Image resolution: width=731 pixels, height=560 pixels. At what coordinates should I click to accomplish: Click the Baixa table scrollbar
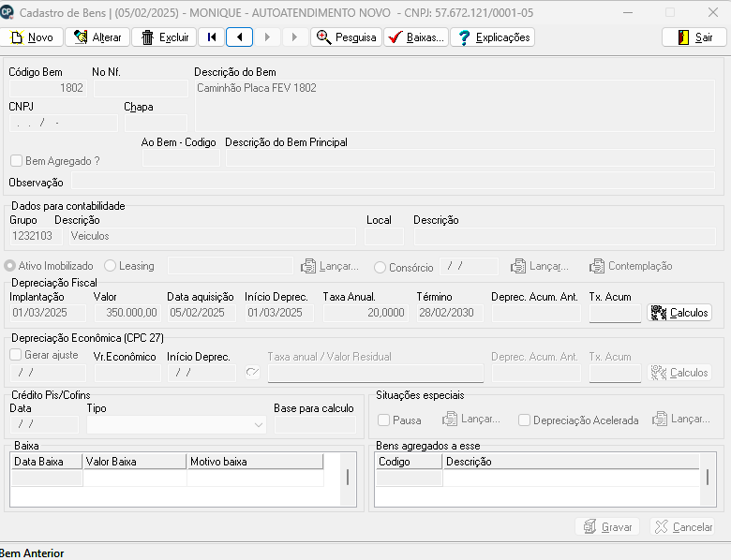click(348, 479)
